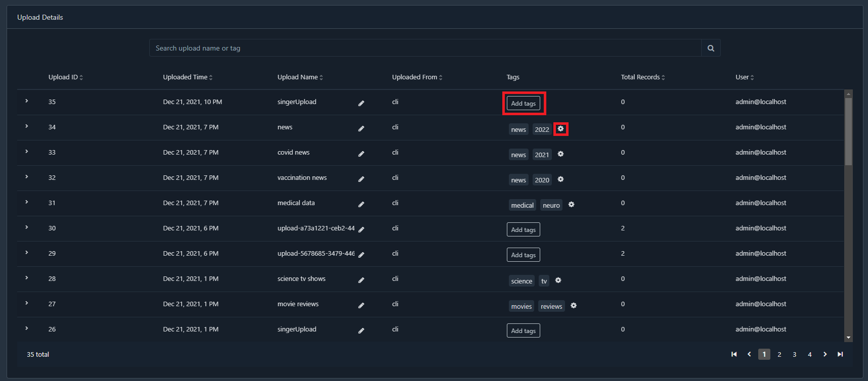This screenshot has height=381, width=868.
Task: Edit the name of upload 35 singerUpload
Action: tap(361, 103)
